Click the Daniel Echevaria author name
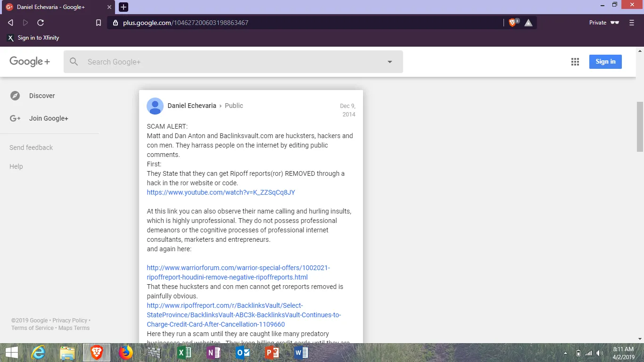Viewport: 644px width, 362px height. pyautogui.click(x=192, y=106)
